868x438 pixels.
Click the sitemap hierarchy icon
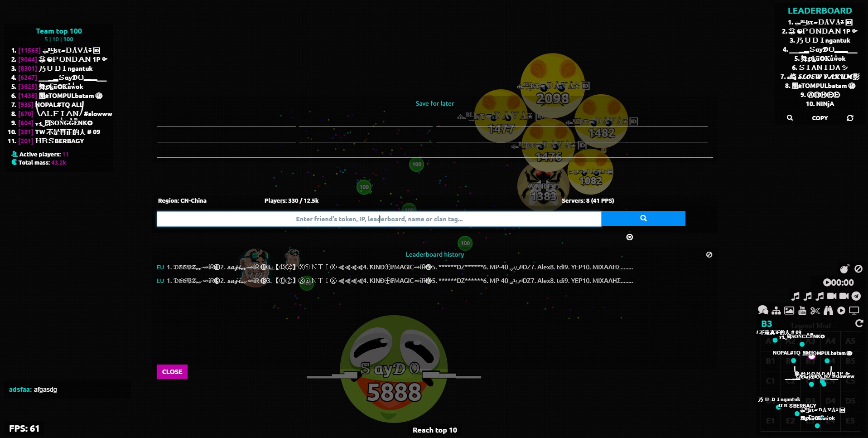[776, 311]
